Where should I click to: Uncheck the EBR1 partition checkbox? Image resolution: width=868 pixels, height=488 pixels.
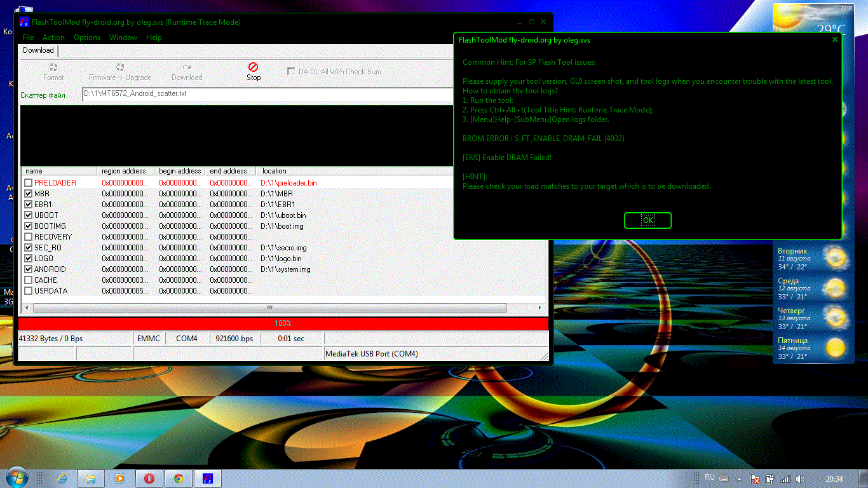click(x=28, y=205)
